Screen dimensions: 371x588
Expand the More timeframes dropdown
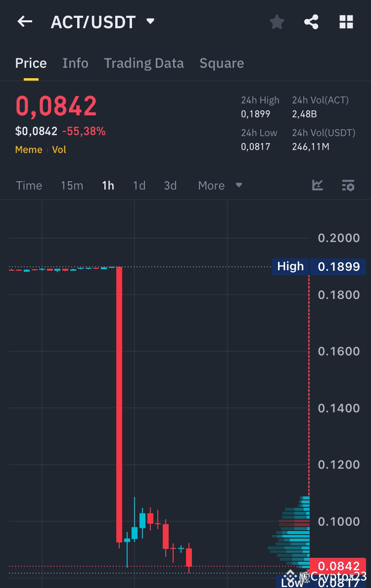211,185
